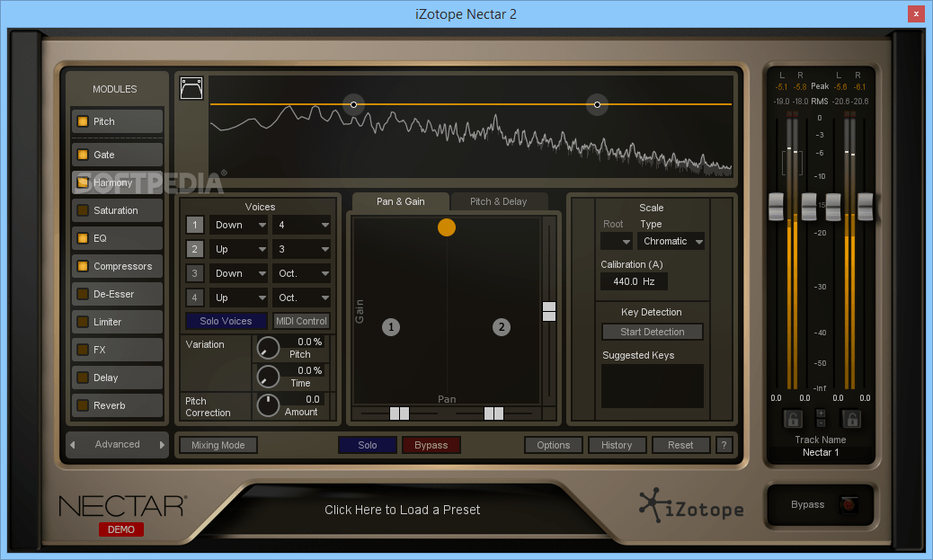The width and height of the screenshot is (933, 560).
Task: Enable Solo Voices mode
Action: coord(225,321)
